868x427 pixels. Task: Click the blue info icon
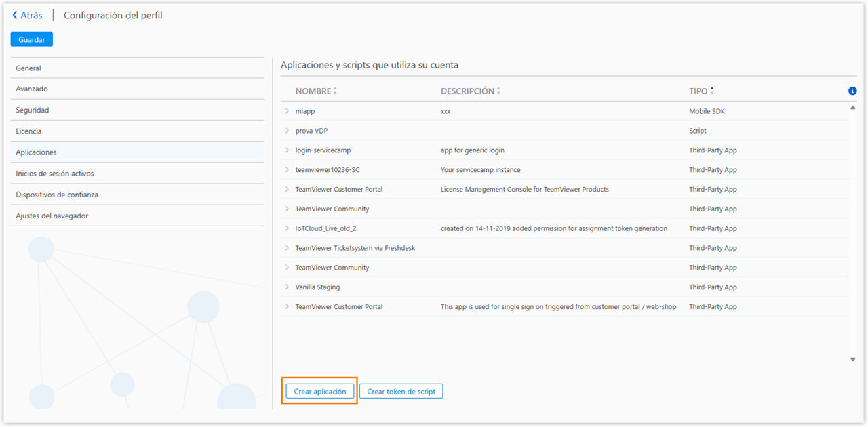[852, 91]
